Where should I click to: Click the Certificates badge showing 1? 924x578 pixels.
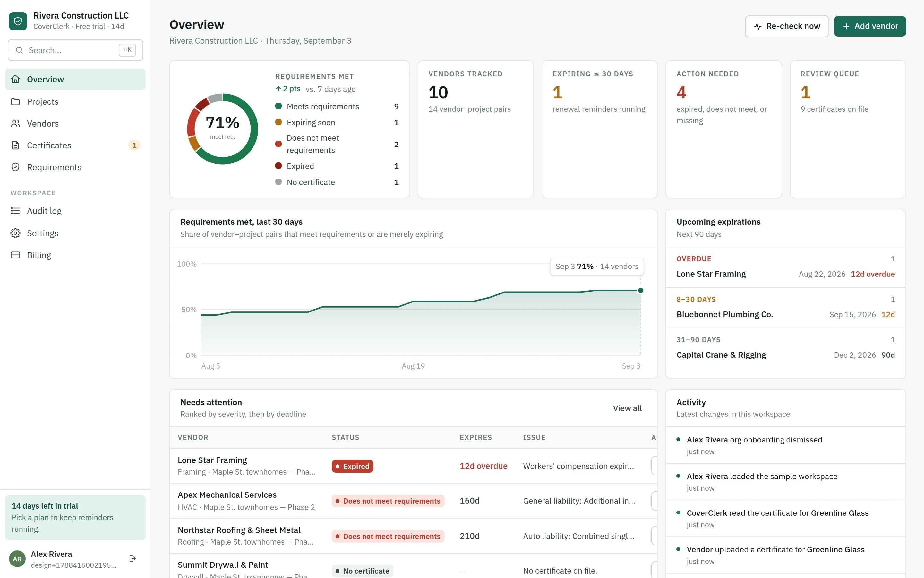pyautogui.click(x=134, y=145)
